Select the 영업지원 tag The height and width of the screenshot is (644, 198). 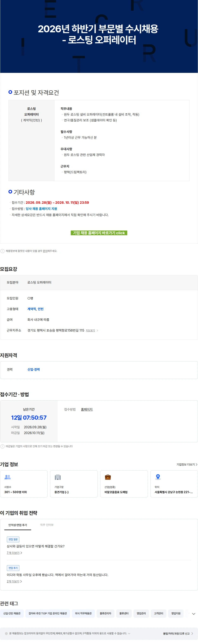click(x=176, y=614)
